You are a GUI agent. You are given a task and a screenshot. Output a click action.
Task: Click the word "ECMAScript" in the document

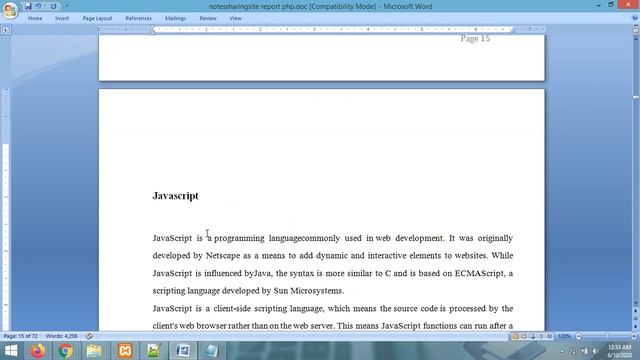[479, 273]
